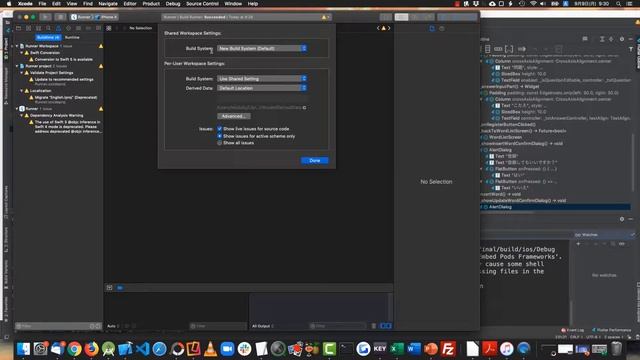Select "Update to recommended settings" issue
640x360 pixels.
pyautogui.click(x=64, y=79)
